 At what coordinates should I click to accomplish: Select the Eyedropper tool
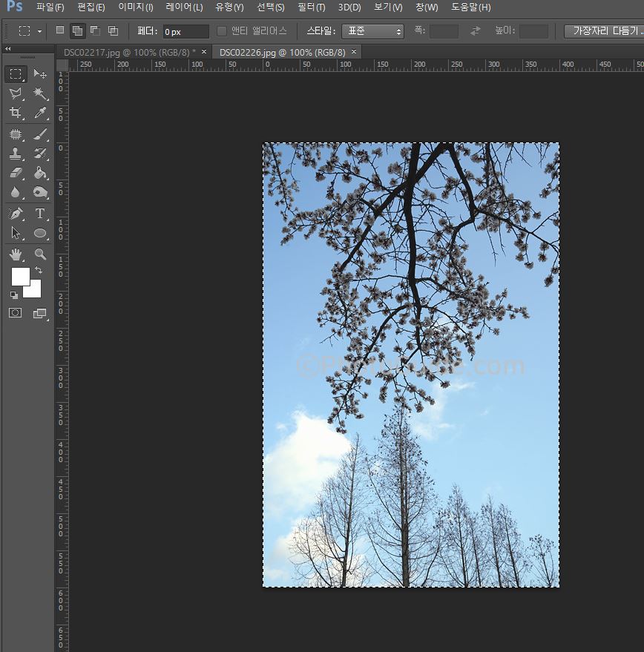point(40,113)
